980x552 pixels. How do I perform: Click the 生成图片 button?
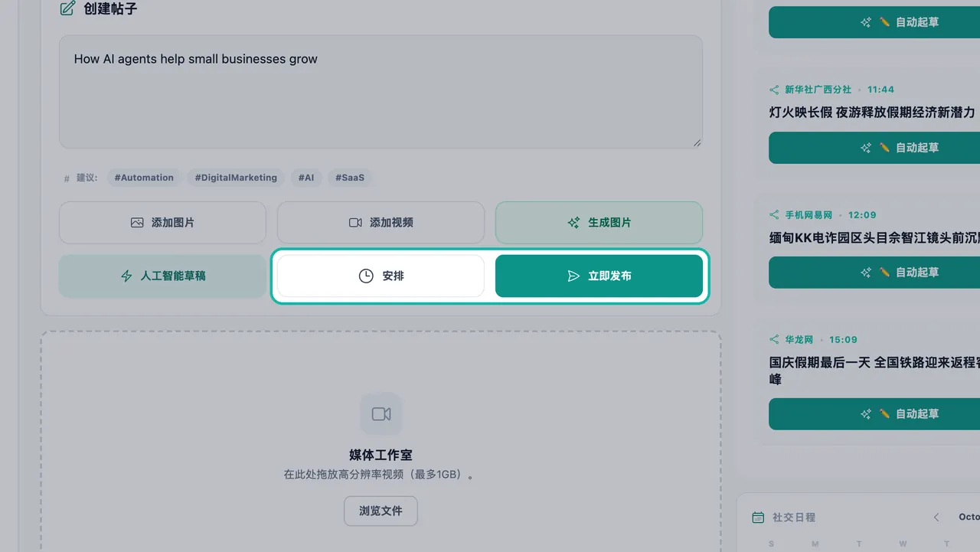click(x=599, y=223)
